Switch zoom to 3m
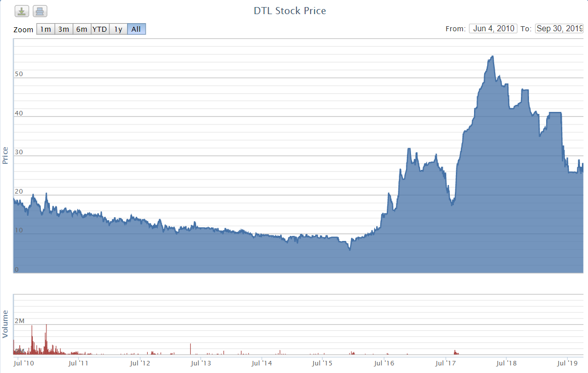Image resolution: width=588 pixels, height=373 pixels. (64, 29)
